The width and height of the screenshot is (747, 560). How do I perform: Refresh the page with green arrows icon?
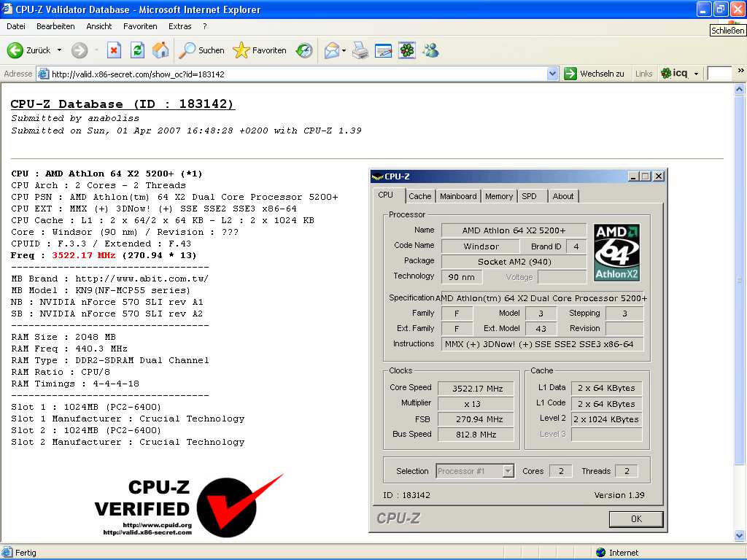tap(137, 50)
